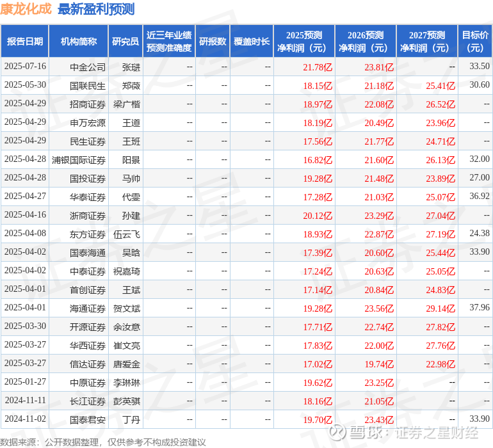Image resolution: width=493 pixels, height=448 pixels.
Task: Click the 22.00亿 profit value
Action: pos(379,345)
